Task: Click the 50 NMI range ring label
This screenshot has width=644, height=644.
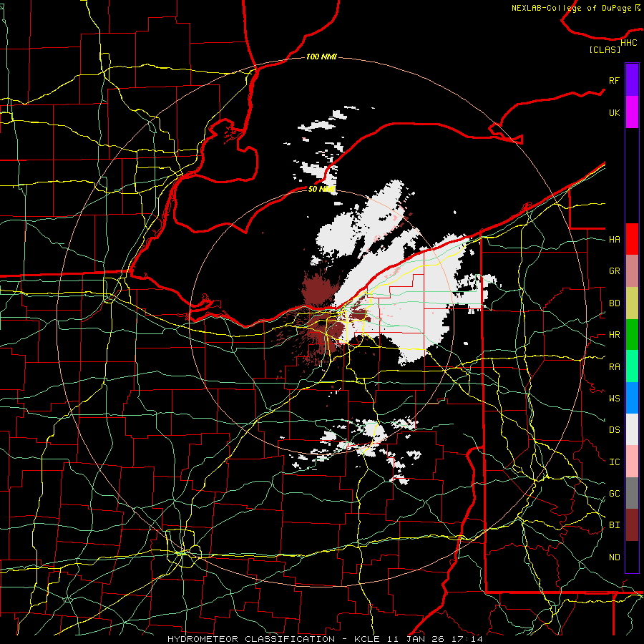Action: coord(321,189)
